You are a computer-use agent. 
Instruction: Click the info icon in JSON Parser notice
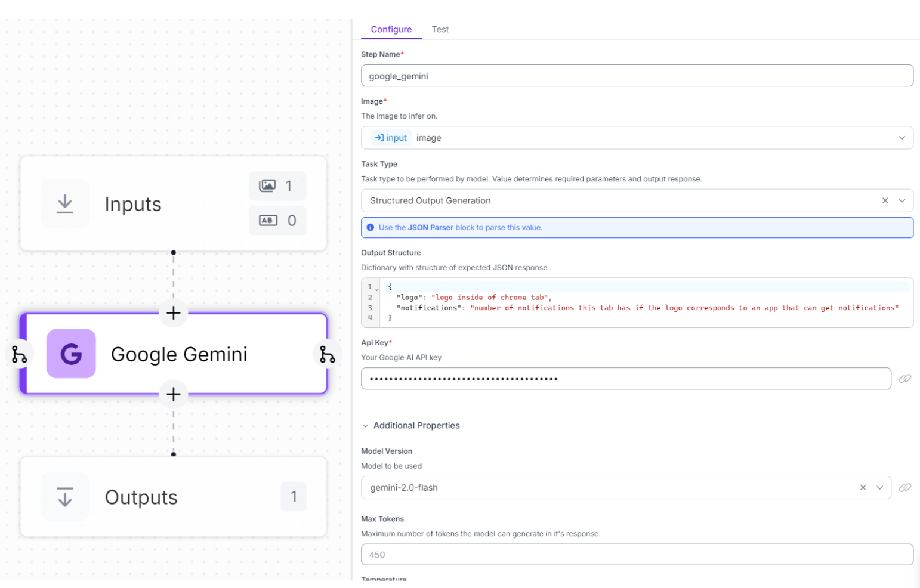tap(371, 228)
